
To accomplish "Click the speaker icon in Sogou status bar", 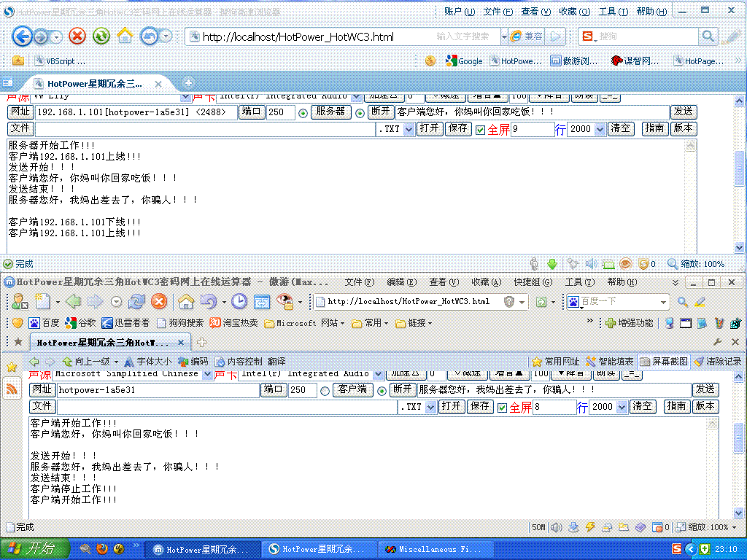I will [591, 264].
